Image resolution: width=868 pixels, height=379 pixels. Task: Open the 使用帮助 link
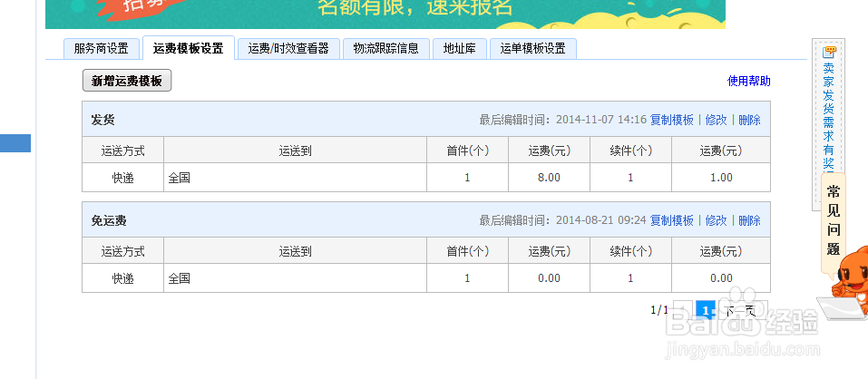748,82
